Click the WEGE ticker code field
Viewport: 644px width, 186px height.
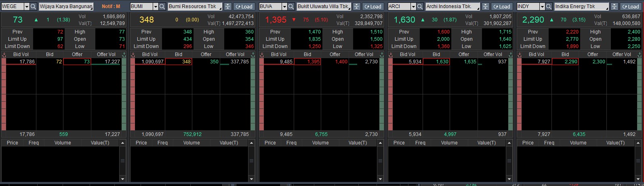[x=13, y=6]
